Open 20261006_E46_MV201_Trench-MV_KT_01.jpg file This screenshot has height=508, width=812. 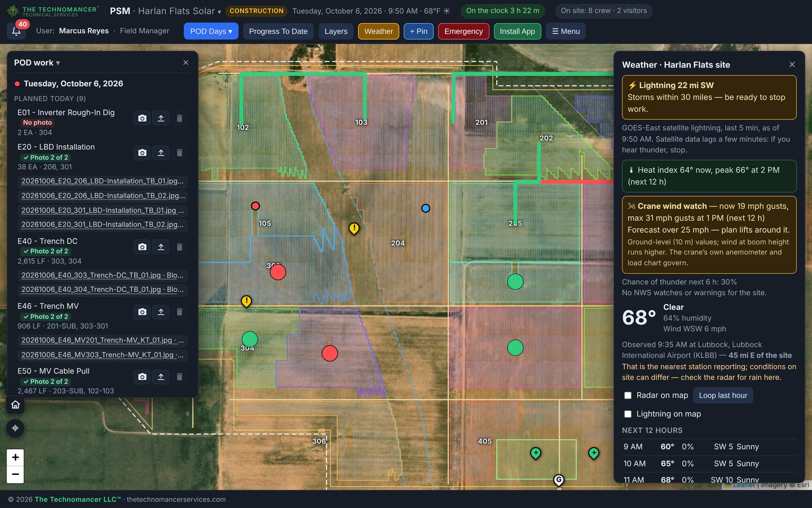coord(103,340)
